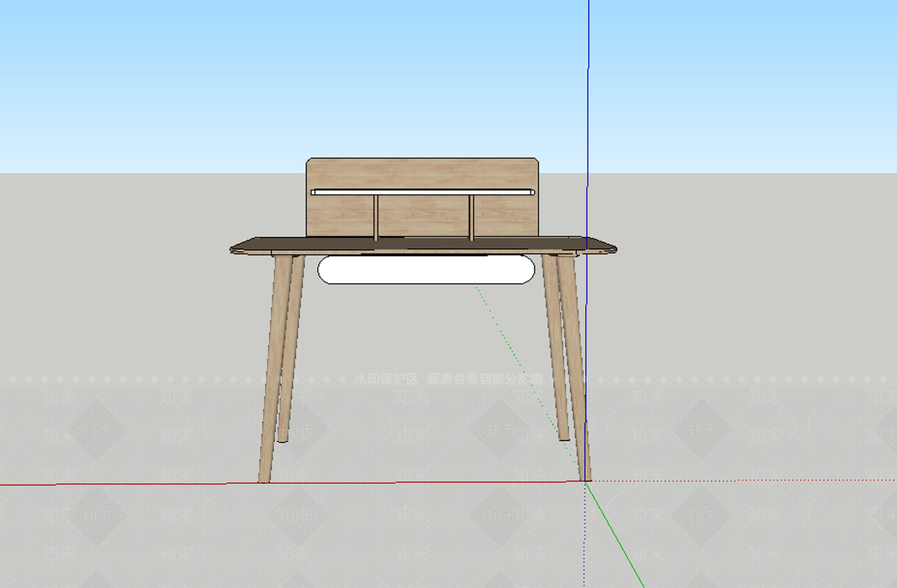897x588 pixels.
Task: Select the front left desk leg
Action: point(275,369)
